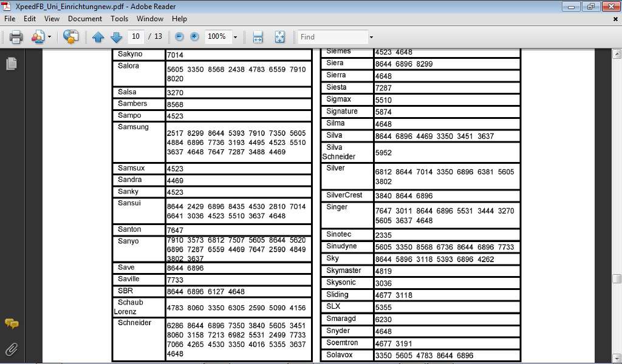This screenshot has height=364, width=622.
Task: Go to previous page with up arrow
Action: 98,37
